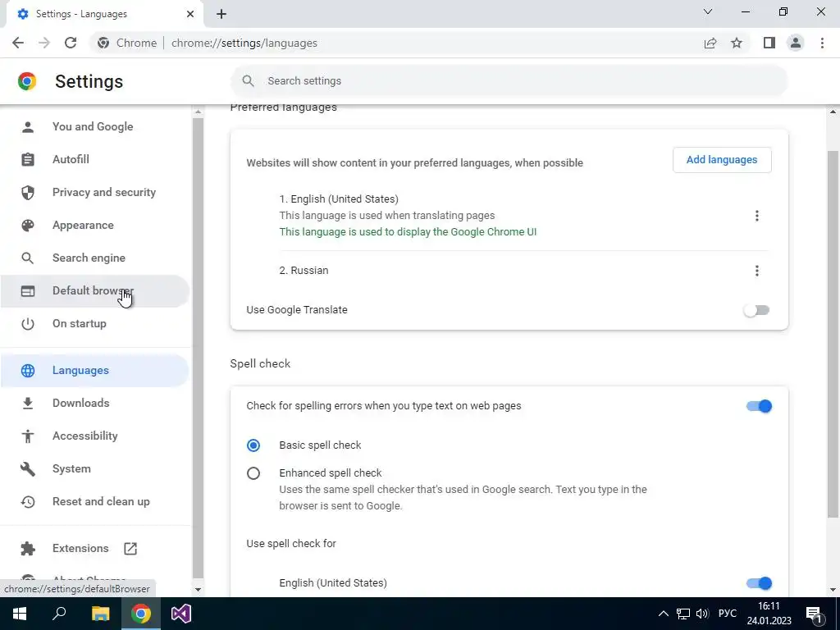Show hidden system tray icons
The height and width of the screenshot is (630, 840).
[x=663, y=614]
